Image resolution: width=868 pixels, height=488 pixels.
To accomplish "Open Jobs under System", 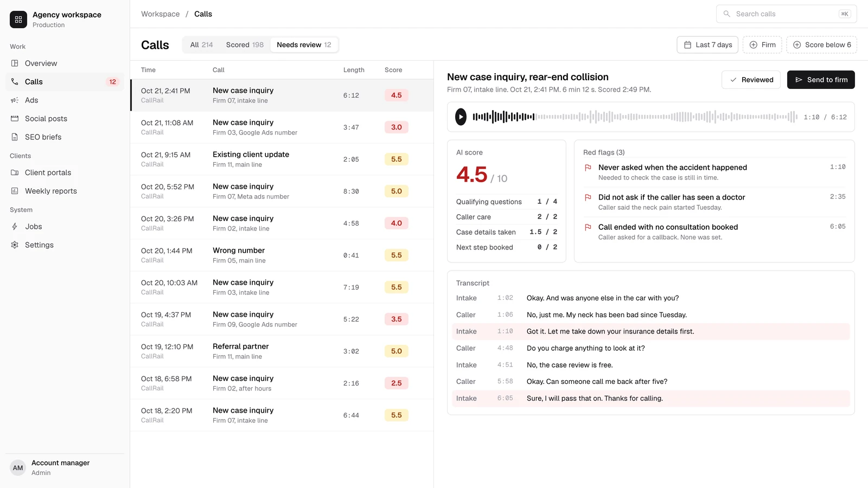I will pos(65,227).
